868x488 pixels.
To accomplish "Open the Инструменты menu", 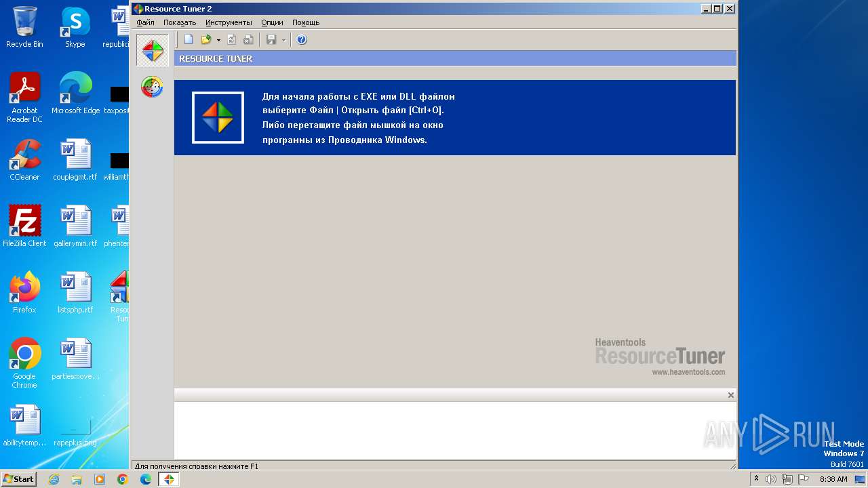I will [229, 22].
